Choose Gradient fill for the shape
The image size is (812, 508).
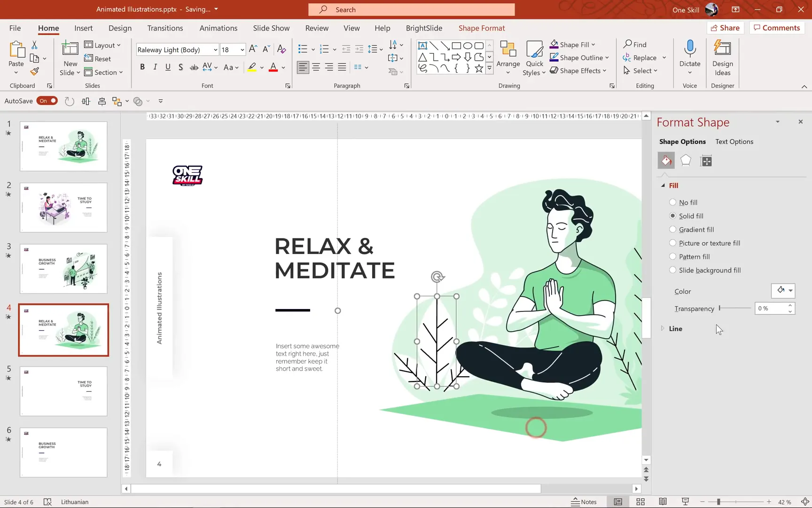(x=673, y=229)
